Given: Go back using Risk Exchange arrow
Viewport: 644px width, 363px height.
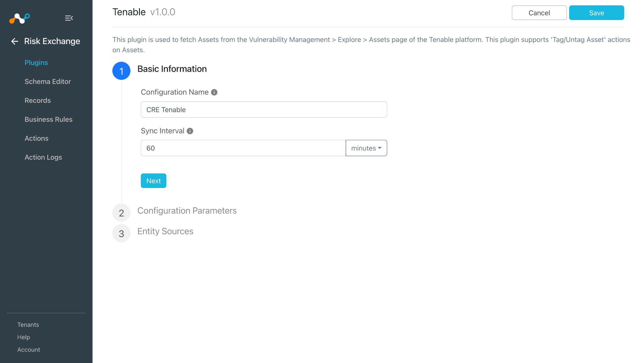Looking at the screenshot, I should (14, 41).
